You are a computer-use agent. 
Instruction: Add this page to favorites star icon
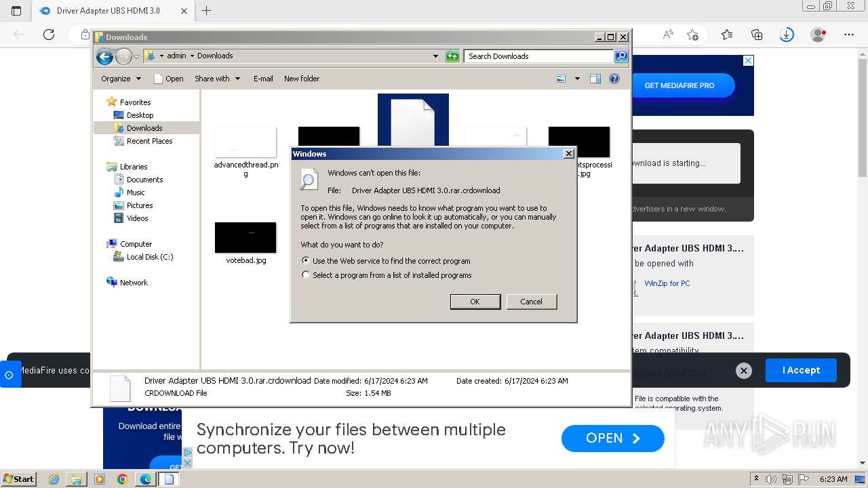692,35
